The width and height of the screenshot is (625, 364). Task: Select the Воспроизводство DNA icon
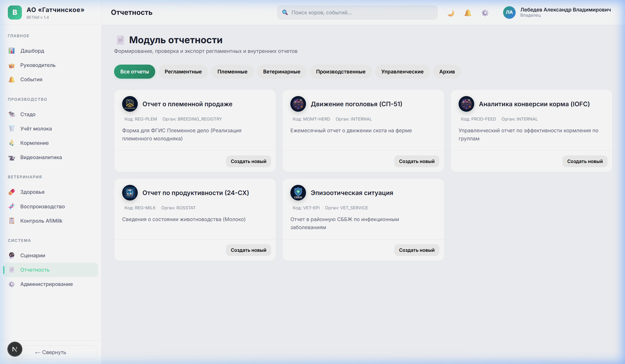click(11, 206)
